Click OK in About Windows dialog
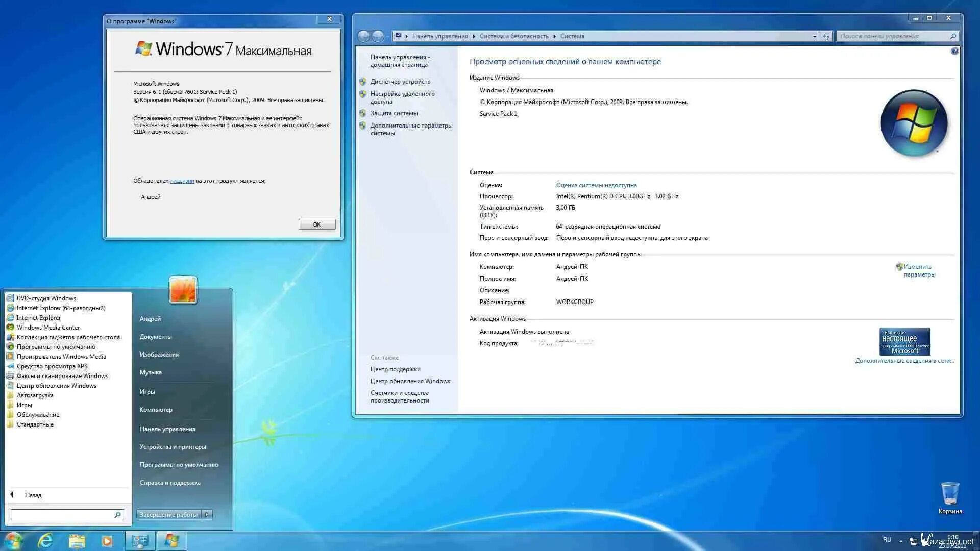The image size is (980, 551). tap(317, 224)
